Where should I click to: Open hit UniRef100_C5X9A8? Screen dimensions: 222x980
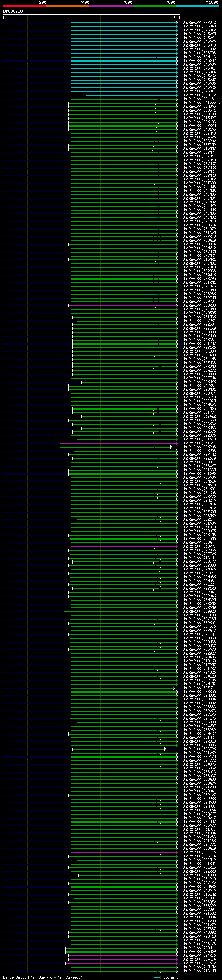coord(199,447)
